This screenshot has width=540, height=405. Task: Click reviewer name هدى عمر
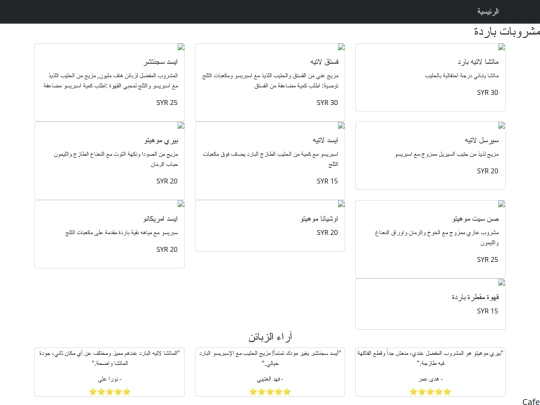coord(430,379)
